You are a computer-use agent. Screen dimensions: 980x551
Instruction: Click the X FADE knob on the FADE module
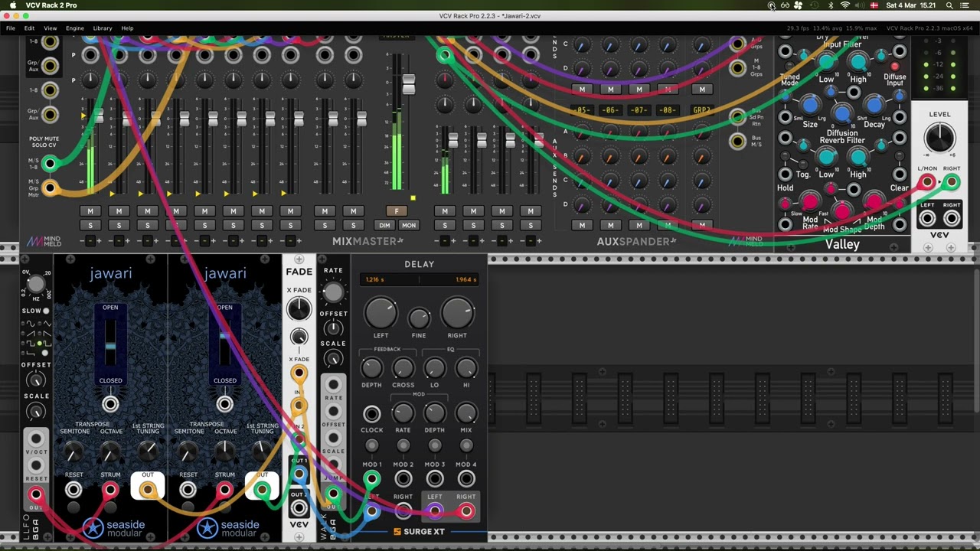299,308
